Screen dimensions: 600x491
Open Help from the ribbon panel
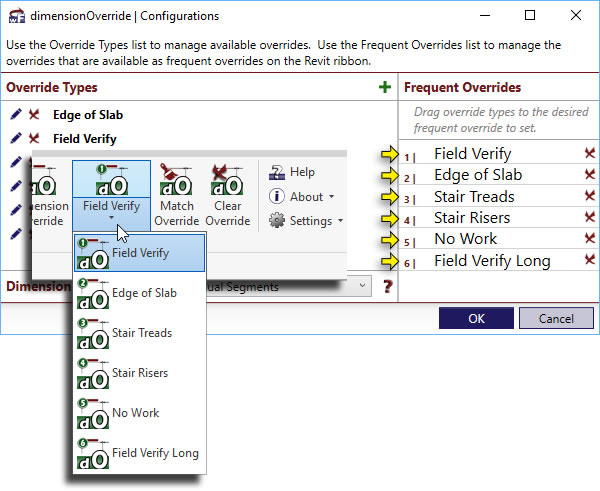[292, 173]
